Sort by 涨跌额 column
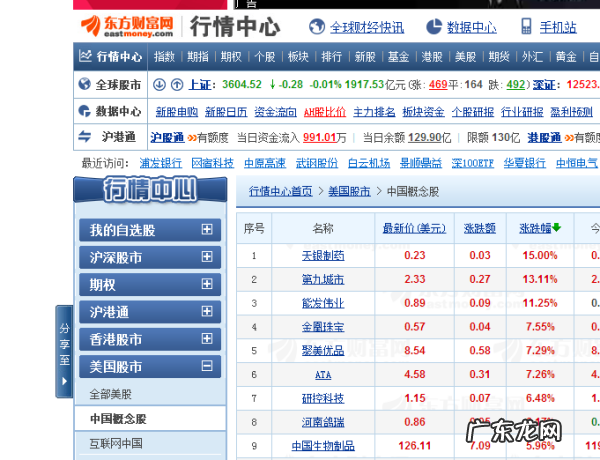600x460 pixels. point(480,228)
